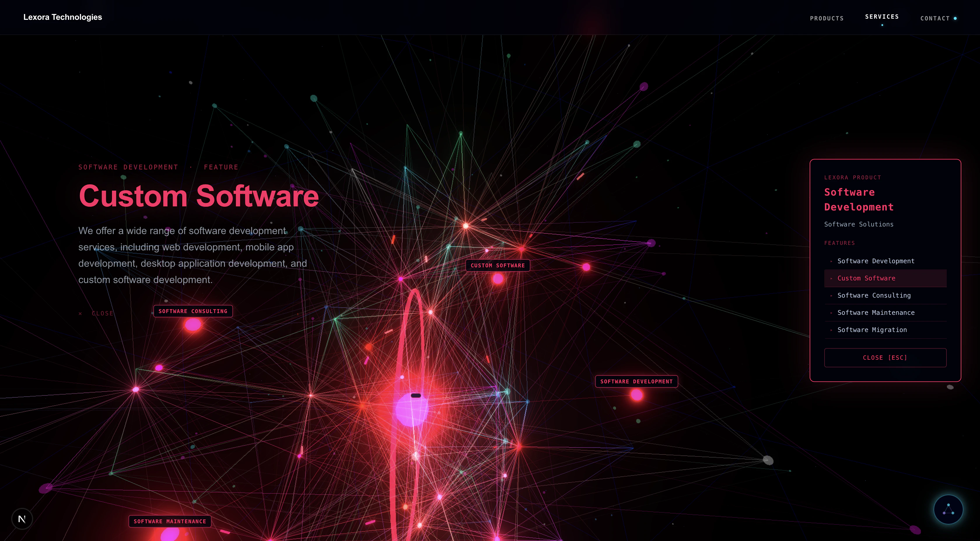Open the Contact nav item
The height and width of the screenshot is (541, 980).
coord(935,18)
